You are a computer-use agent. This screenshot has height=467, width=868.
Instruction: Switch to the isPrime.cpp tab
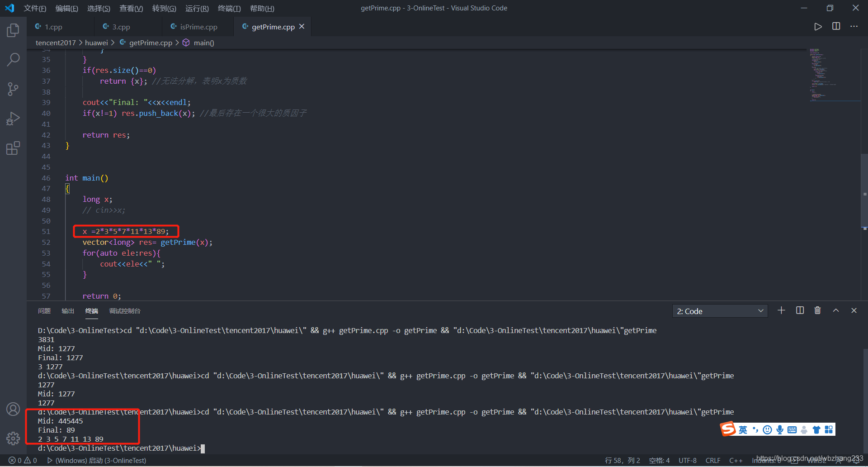pos(198,27)
